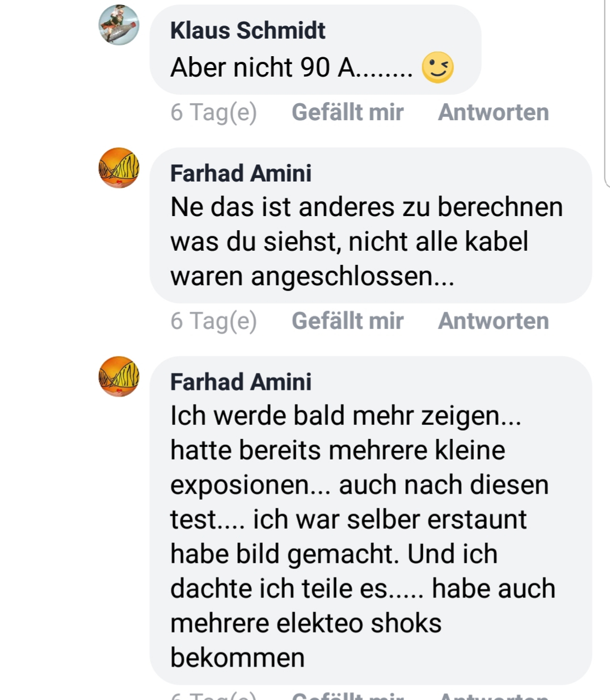Click the '6 Tag(e)' timestamp under Klaus's comment
The height and width of the screenshot is (700, 610).
[213, 112]
